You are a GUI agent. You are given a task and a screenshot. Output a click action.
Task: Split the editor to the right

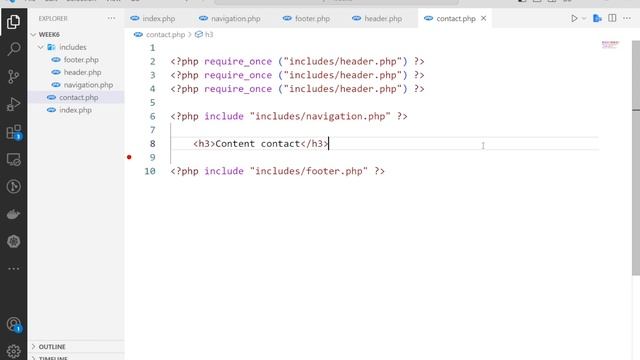point(612,18)
